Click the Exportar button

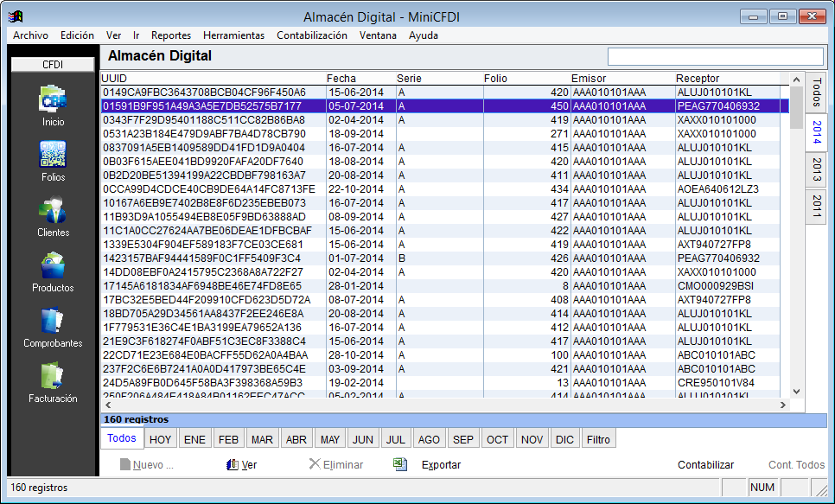pos(441,465)
